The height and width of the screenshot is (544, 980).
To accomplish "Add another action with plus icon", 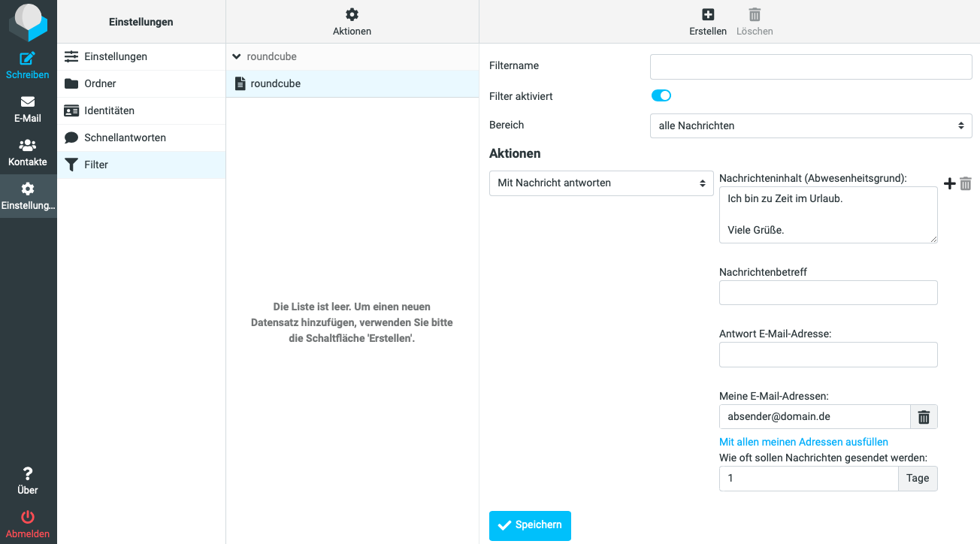I will pos(950,183).
